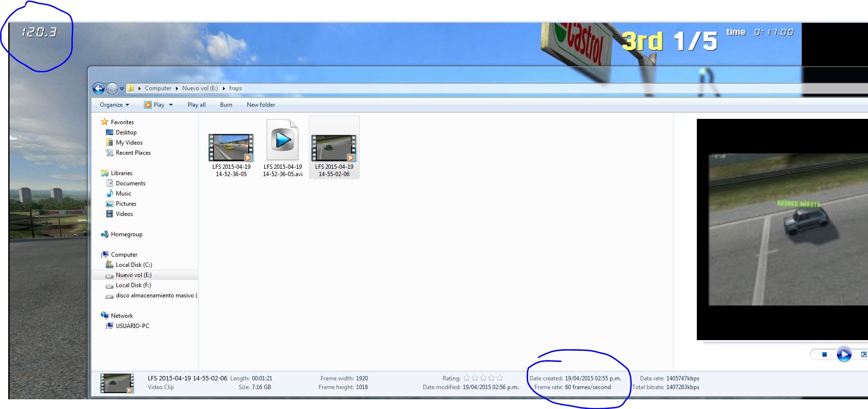Select video thumbnail LFS 2015-04-19 14-55-02-06
The height and width of the screenshot is (409, 868).
click(334, 147)
